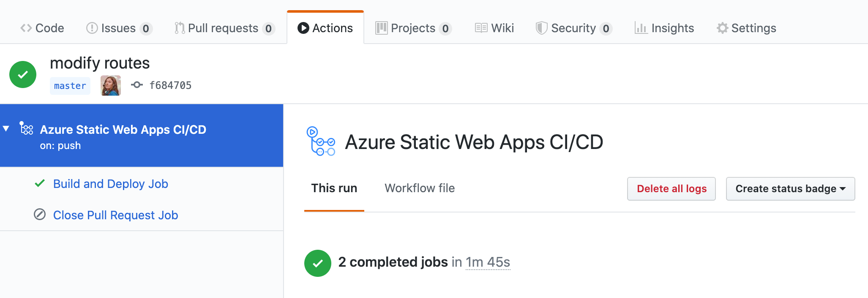
Task: Click the green check beside Build and Deploy Job
Action: (x=40, y=183)
